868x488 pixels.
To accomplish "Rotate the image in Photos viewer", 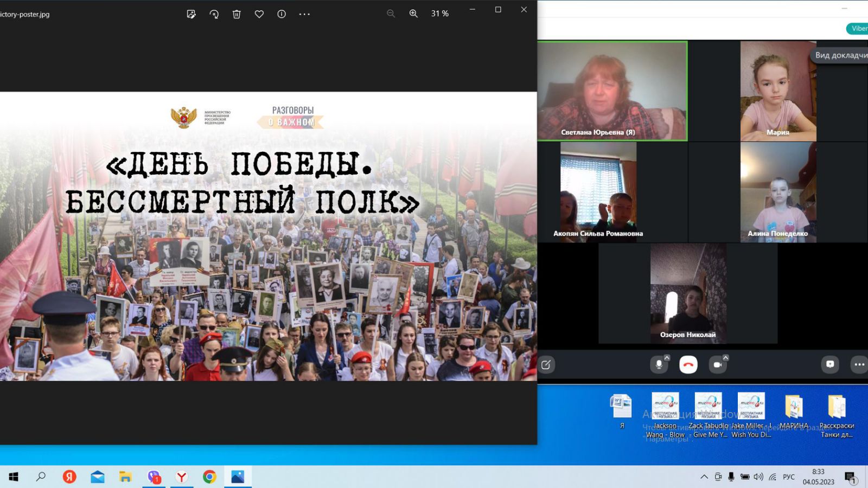I will (214, 14).
